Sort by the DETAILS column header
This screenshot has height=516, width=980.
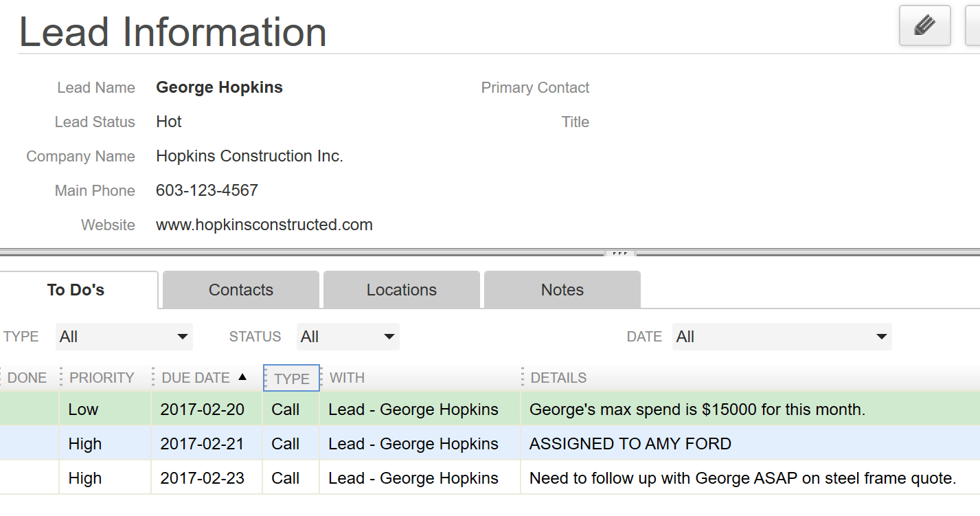coord(558,377)
